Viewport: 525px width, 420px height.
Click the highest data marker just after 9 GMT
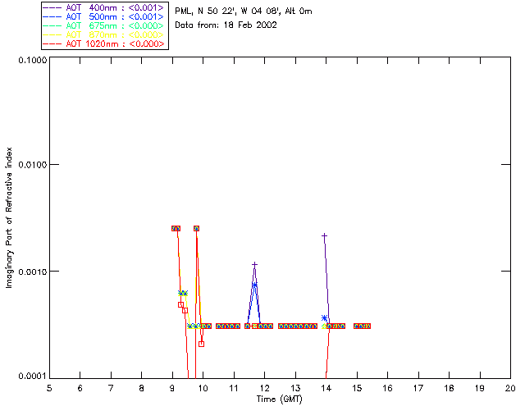(176, 228)
